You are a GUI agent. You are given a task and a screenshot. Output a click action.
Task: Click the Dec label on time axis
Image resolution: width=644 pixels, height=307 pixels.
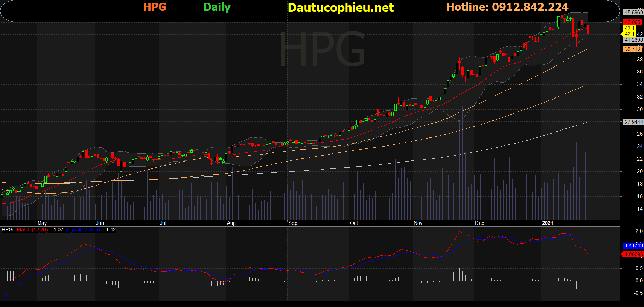pyautogui.click(x=480, y=223)
